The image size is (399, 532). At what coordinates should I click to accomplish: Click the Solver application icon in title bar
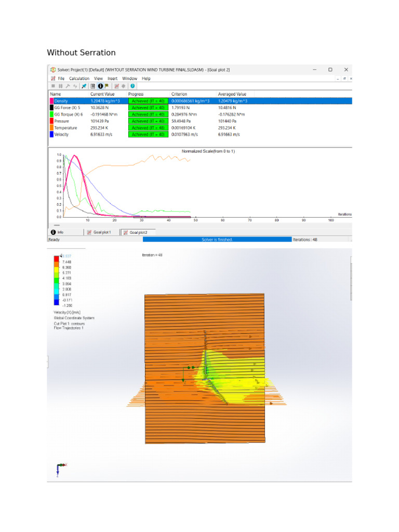[53, 70]
